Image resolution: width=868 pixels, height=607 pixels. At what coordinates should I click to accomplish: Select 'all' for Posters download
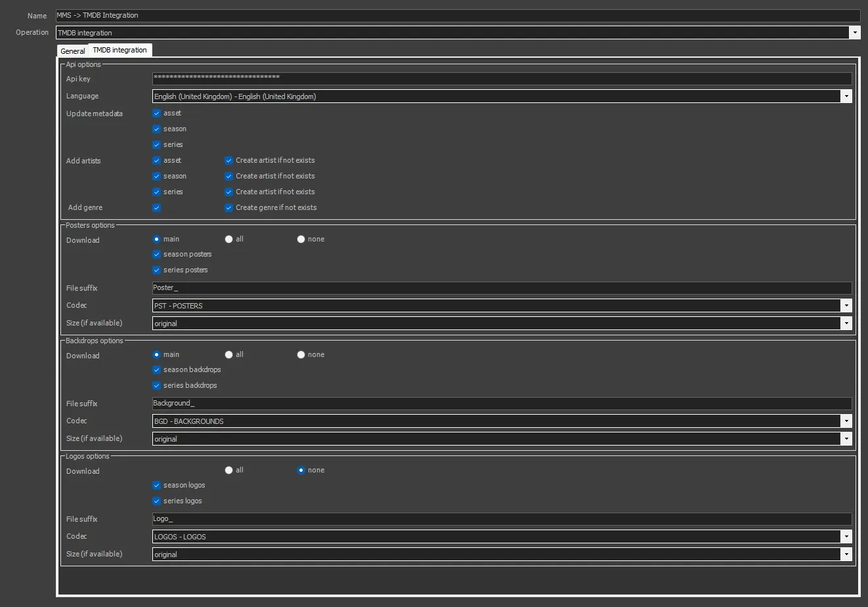(x=229, y=240)
